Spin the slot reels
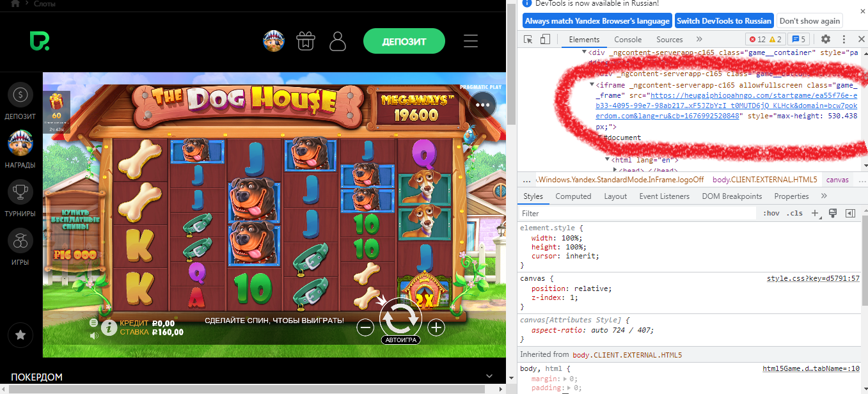The image size is (868, 394). [x=400, y=316]
